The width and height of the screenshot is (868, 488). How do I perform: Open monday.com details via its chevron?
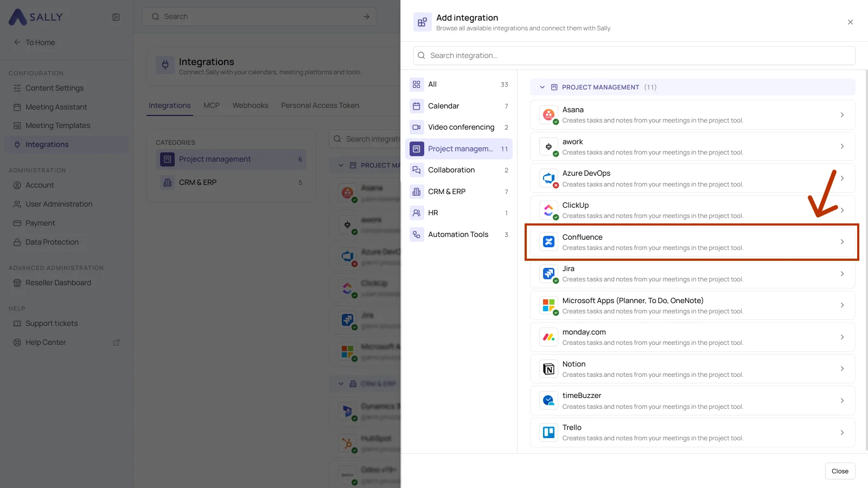pyautogui.click(x=842, y=337)
